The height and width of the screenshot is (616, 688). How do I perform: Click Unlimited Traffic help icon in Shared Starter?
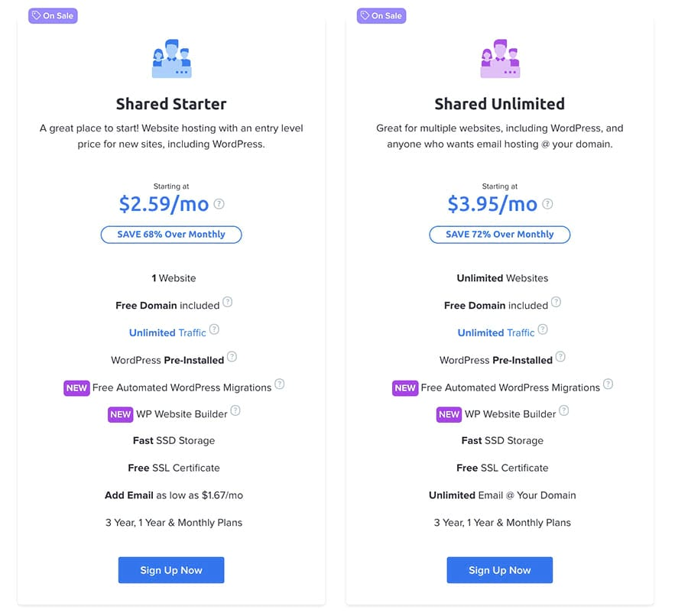[214, 329]
